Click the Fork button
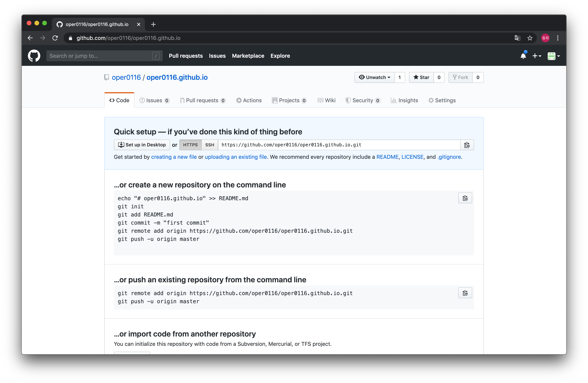Image resolution: width=588 pixels, height=383 pixels. point(460,77)
